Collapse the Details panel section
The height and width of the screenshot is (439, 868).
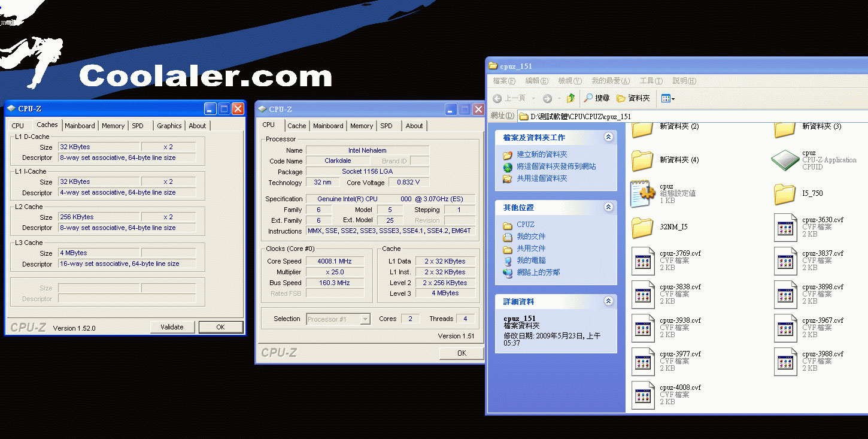click(608, 301)
